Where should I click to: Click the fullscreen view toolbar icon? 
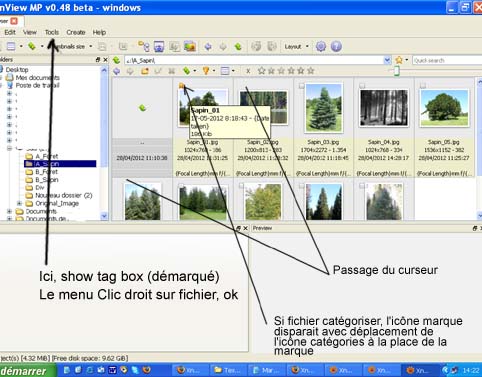pyautogui.click(x=159, y=46)
